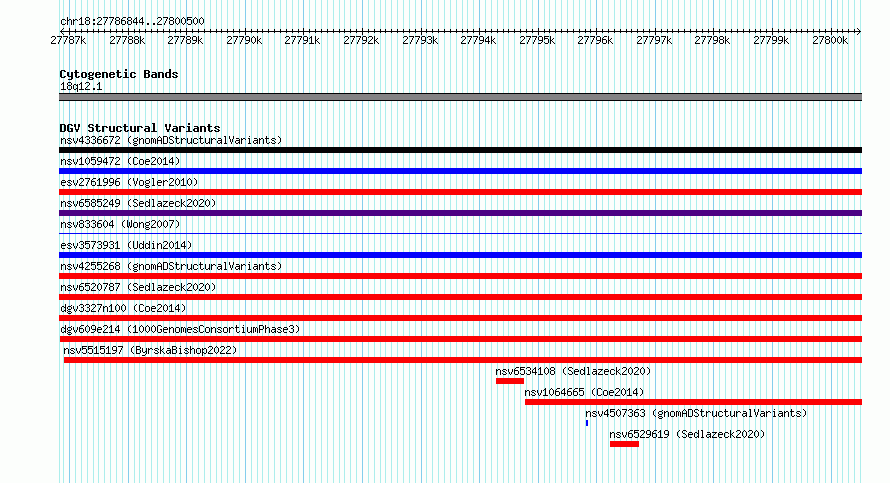Click the red dgv3327n100 variant bar
The image size is (890, 483).
click(x=460, y=318)
